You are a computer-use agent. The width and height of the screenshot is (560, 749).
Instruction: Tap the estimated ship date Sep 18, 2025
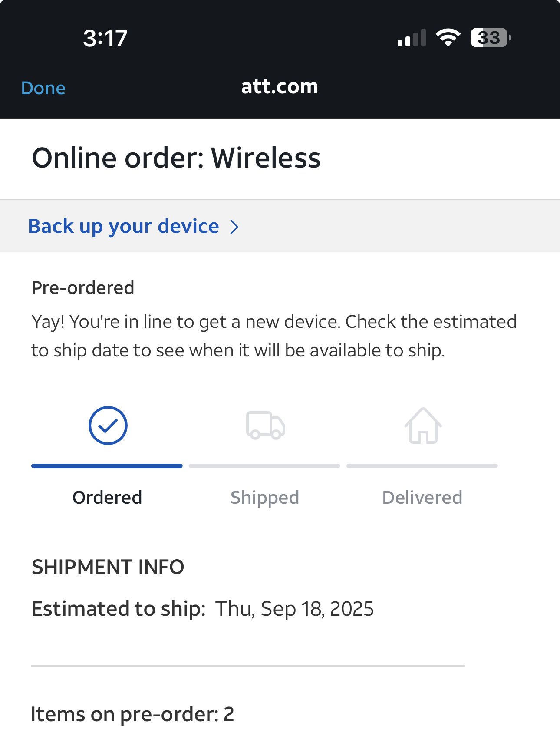[294, 609]
